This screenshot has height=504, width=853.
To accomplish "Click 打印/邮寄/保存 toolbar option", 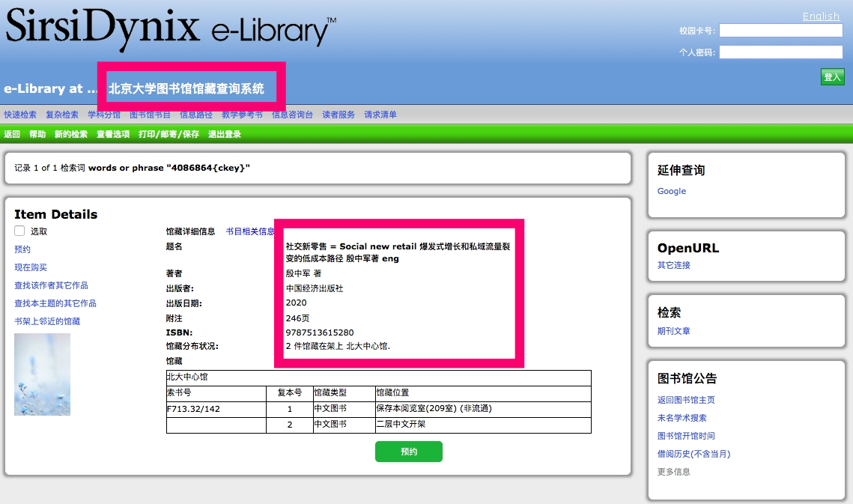I will click(x=169, y=134).
